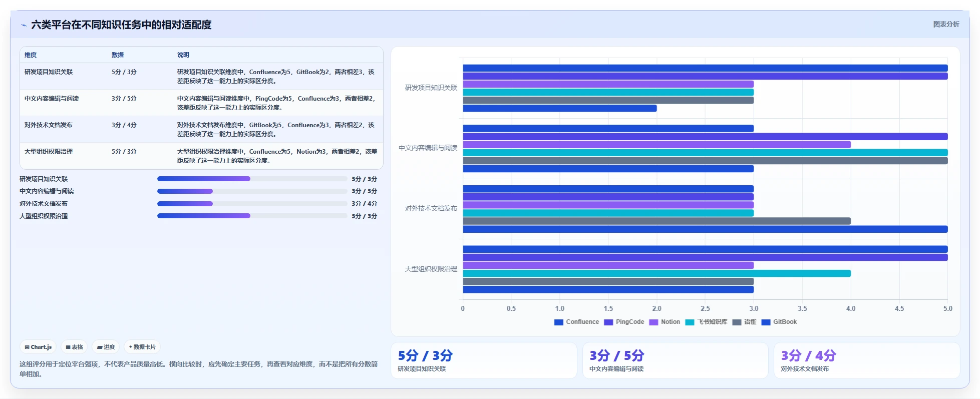
Task: Click the chart axis label 对外技术文档发布
Action: point(431,208)
